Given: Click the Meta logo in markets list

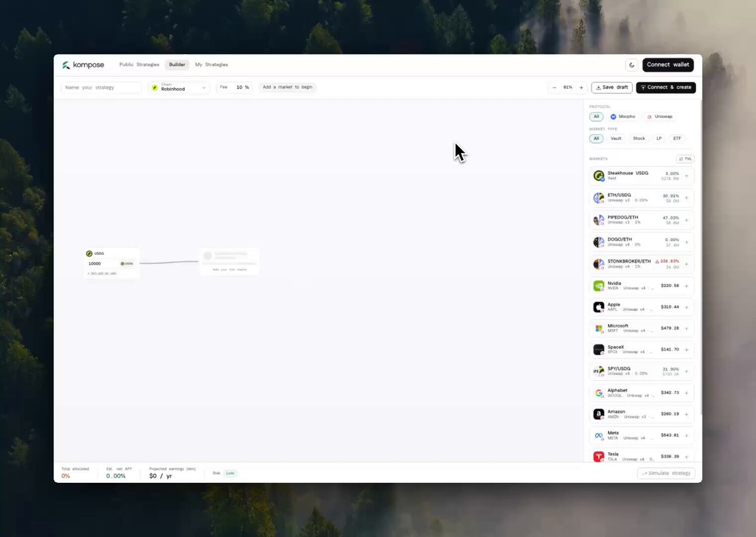Looking at the screenshot, I should point(598,436).
